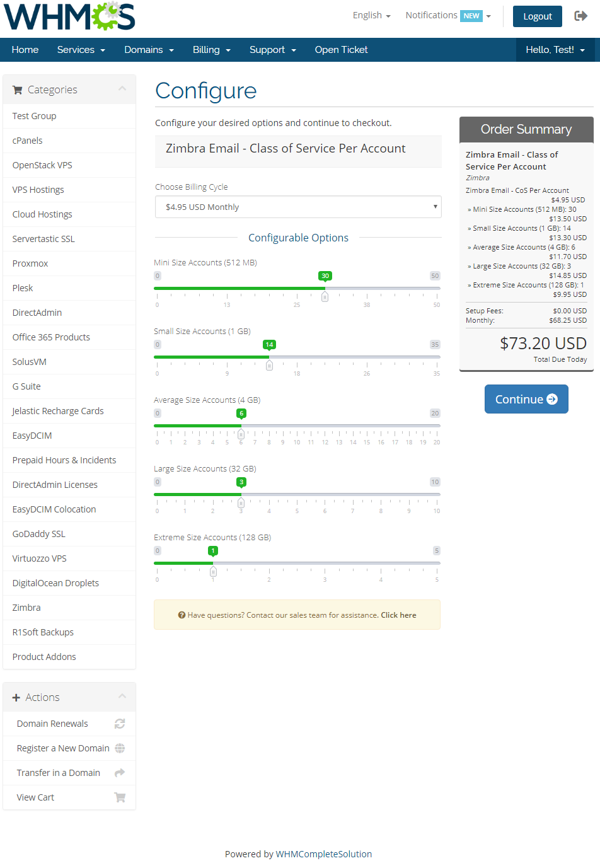This screenshot has height=868, width=600.
Task: Select Test Group category
Action: 69,116
